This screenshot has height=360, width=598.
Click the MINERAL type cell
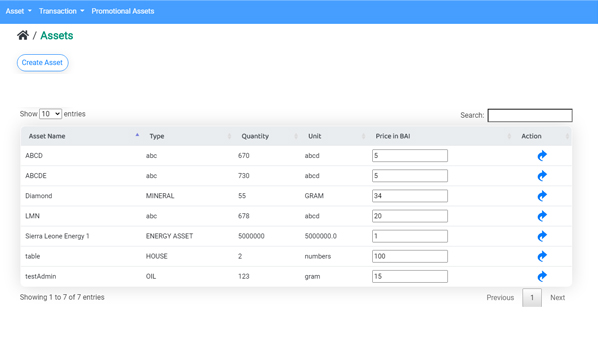click(160, 196)
